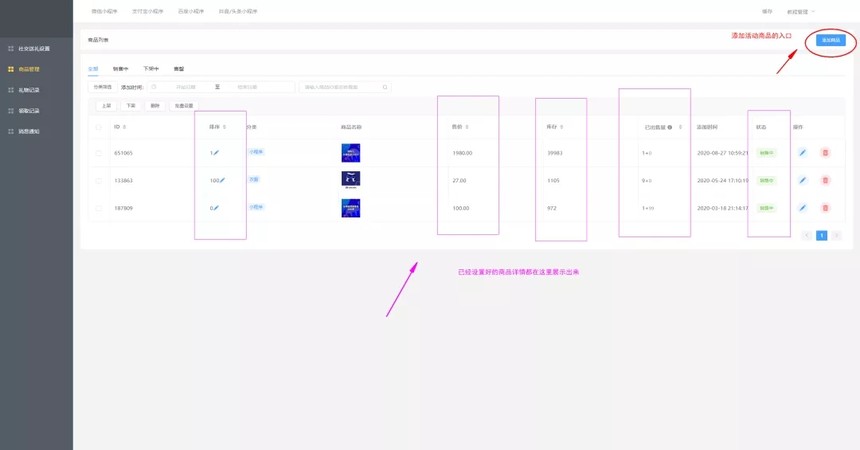860x450 pixels.
Task: Click the start date input field
Action: (x=185, y=87)
